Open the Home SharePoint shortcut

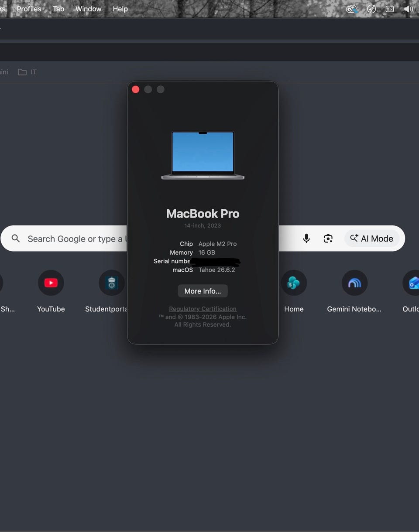294,291
